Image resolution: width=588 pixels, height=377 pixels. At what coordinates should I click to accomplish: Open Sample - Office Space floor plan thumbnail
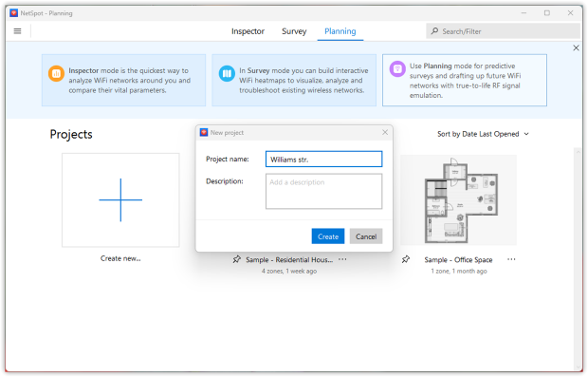(458, 200)
